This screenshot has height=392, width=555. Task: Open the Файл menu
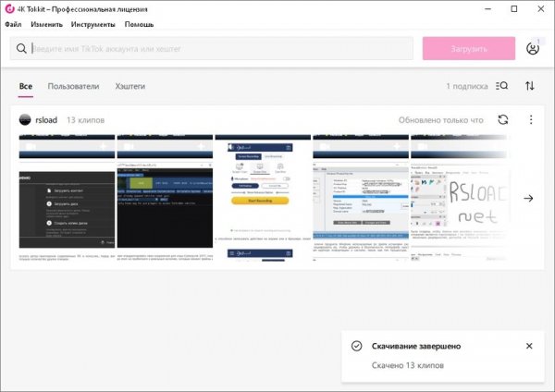click(13, 24)
